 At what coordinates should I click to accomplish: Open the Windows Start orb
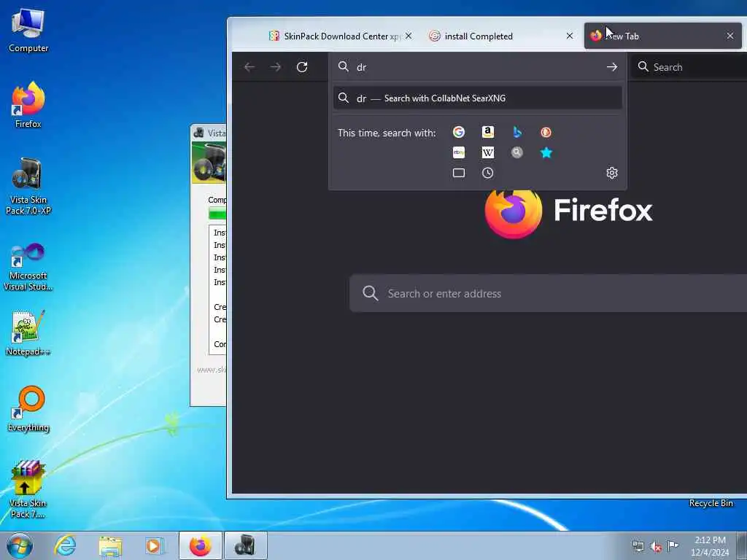click(x=20, y=545)
